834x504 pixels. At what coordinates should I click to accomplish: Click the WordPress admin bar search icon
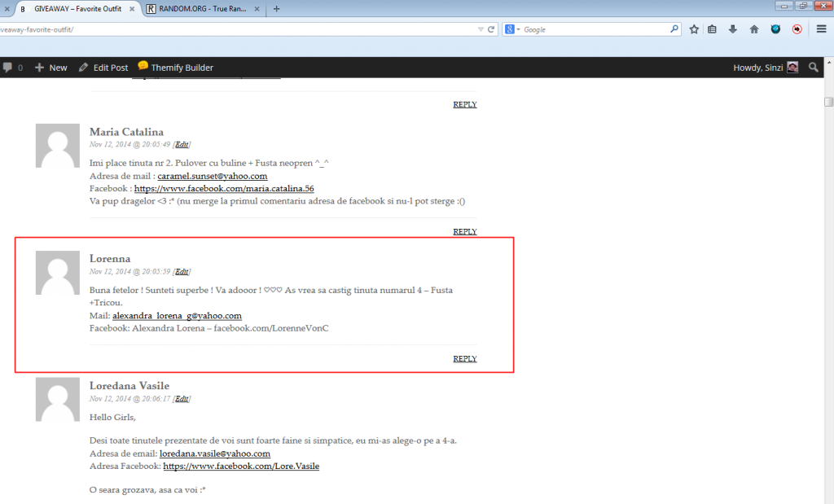pos(813,68)
